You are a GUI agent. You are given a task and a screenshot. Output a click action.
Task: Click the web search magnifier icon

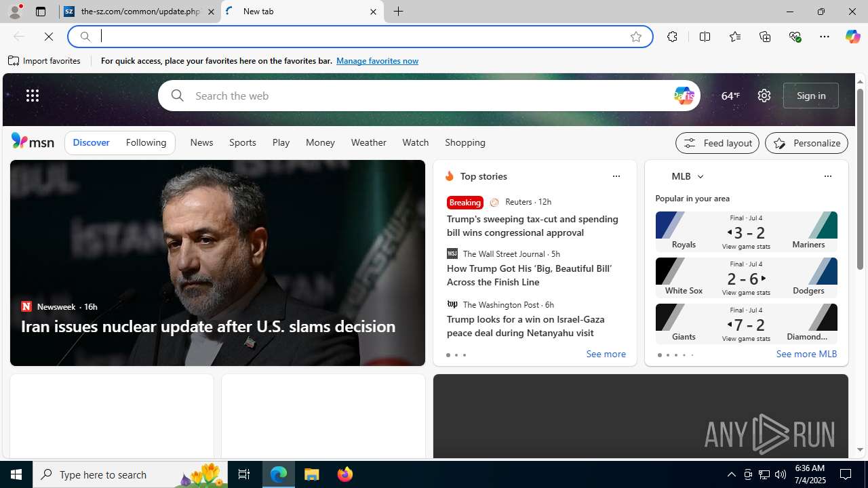pos(177,96)
